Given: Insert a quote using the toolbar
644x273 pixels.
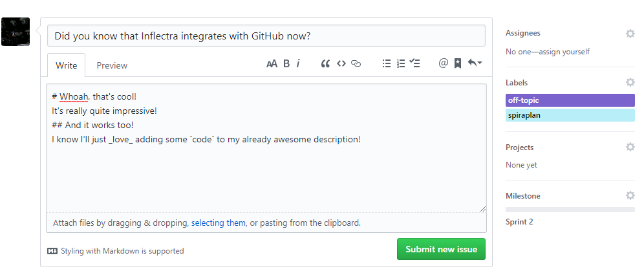Looking at the screenshot, I should pos(325,63).
